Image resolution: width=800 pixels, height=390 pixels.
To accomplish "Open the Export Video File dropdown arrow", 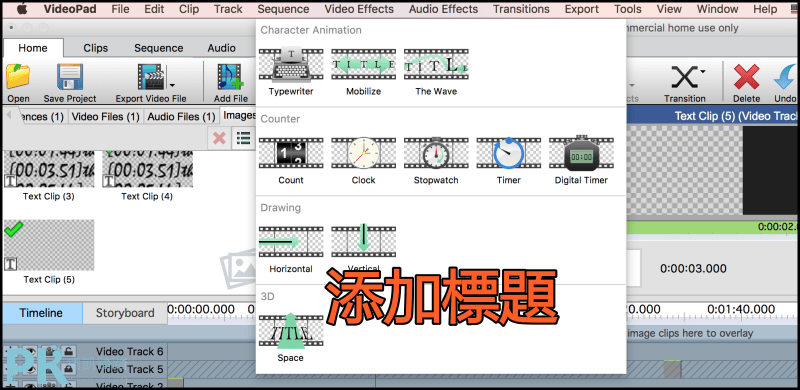I will click(172, 85).
